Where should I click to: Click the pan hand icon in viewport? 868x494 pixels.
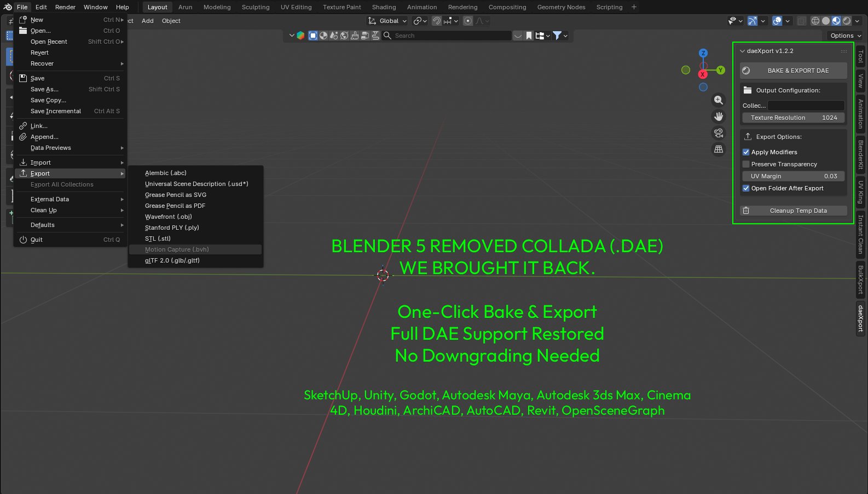(x=719, y=117)
